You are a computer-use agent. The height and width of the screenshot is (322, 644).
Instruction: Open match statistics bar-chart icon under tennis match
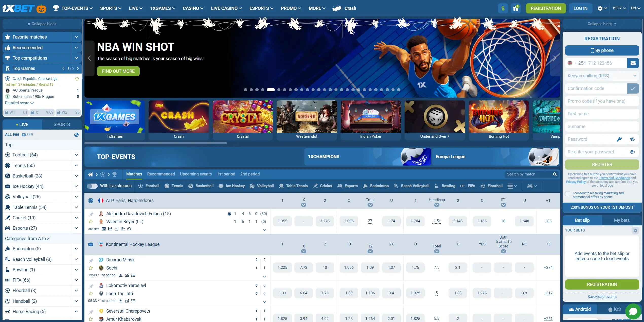pos(110,229)
